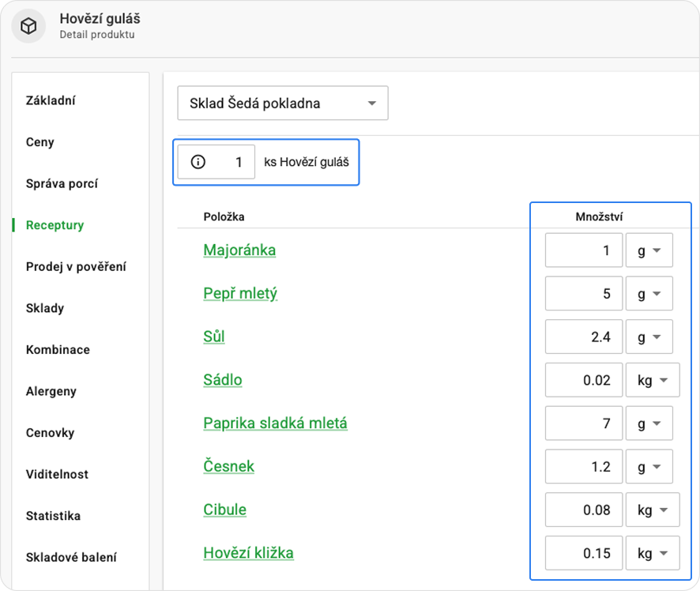The height and width of the screenshot is (591, 700).
Task: Switch to the Základní section
Action: pyautogui.click(x=51, y=101)
